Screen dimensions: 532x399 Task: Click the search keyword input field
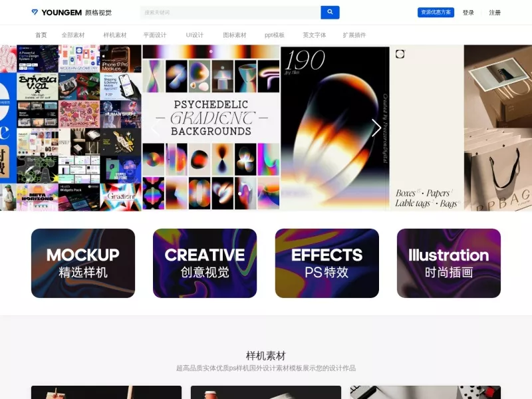tap(230, 12)
